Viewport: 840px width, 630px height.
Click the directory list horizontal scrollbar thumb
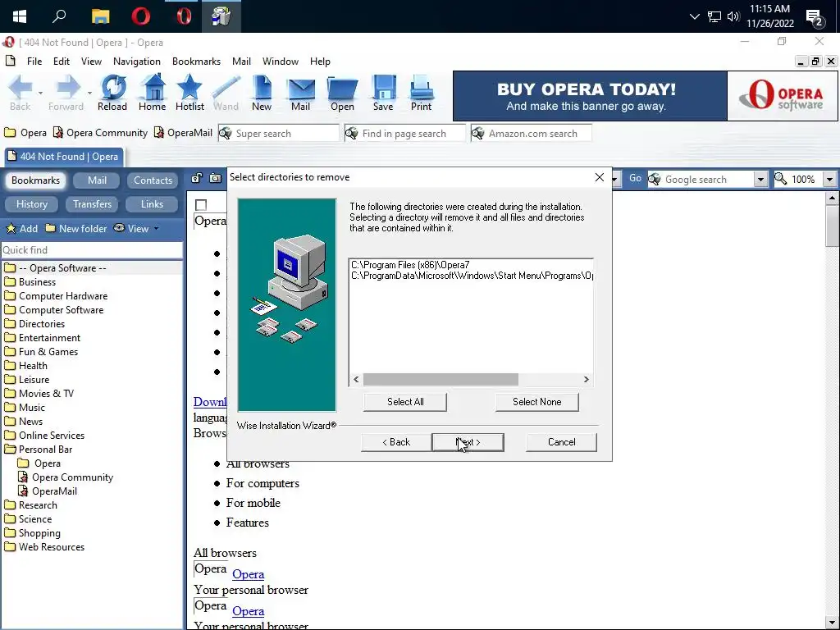[x=441, y=379]
